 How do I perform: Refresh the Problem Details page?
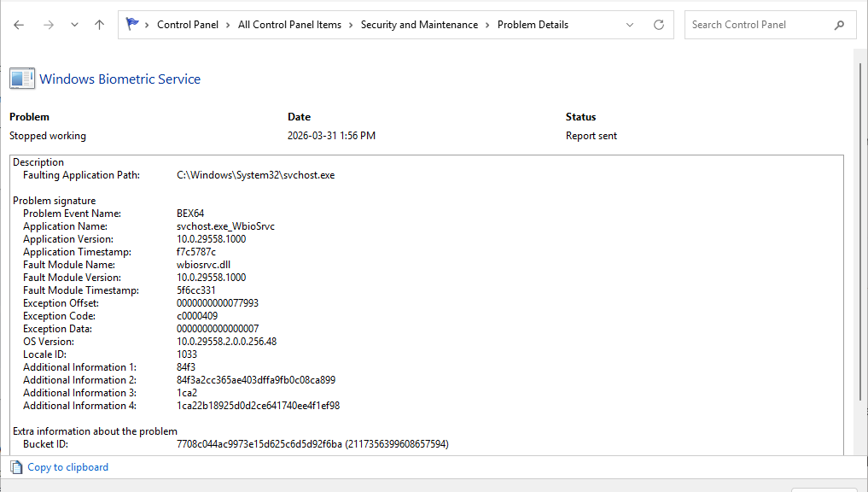coord(658,24)
